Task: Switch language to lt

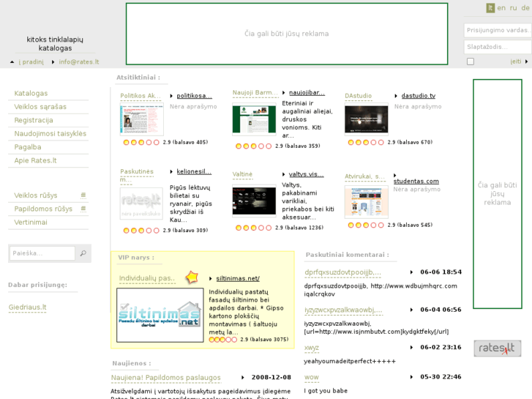Action: click(490, 8)
